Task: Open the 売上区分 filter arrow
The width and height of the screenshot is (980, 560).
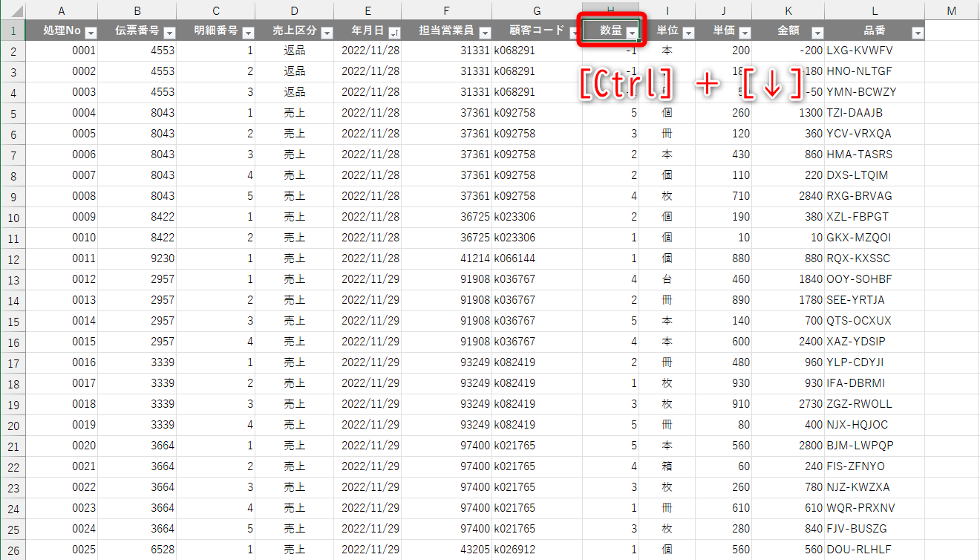Action: coord(327,33)
